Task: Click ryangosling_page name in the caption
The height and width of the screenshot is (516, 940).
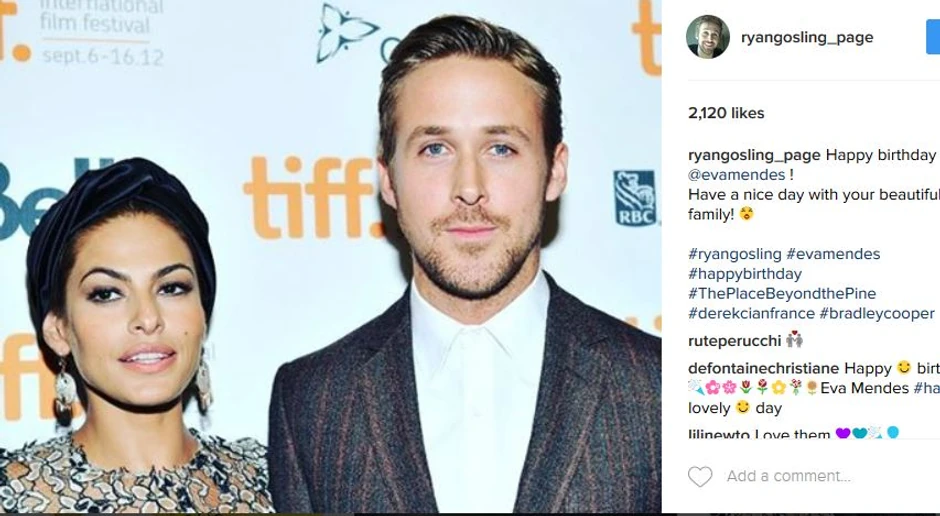Action: 754,155
